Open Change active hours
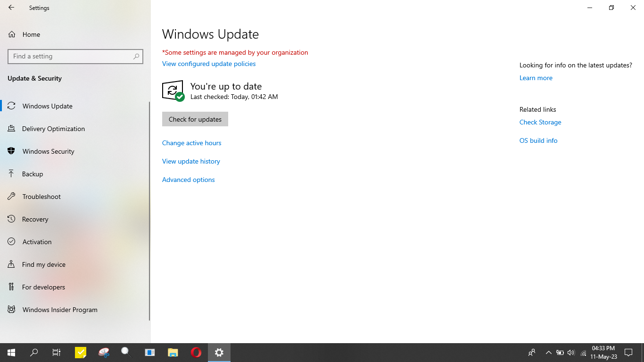 (191, 143)
